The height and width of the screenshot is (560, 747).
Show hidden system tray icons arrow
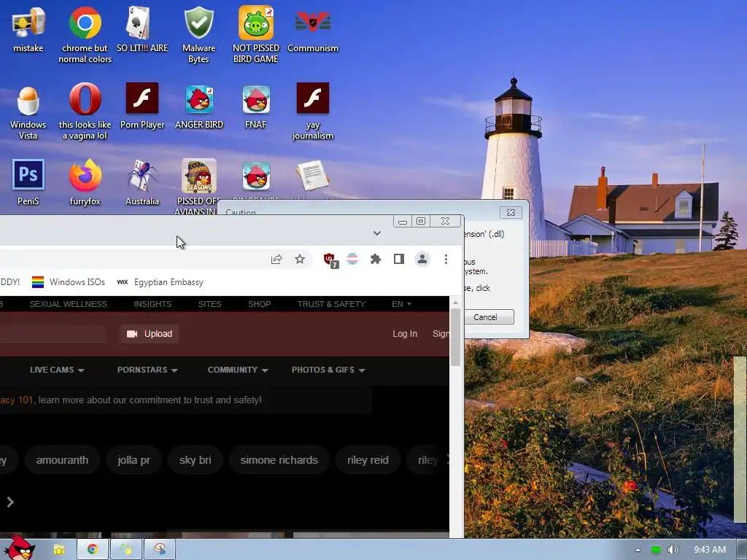pos(638,550)
